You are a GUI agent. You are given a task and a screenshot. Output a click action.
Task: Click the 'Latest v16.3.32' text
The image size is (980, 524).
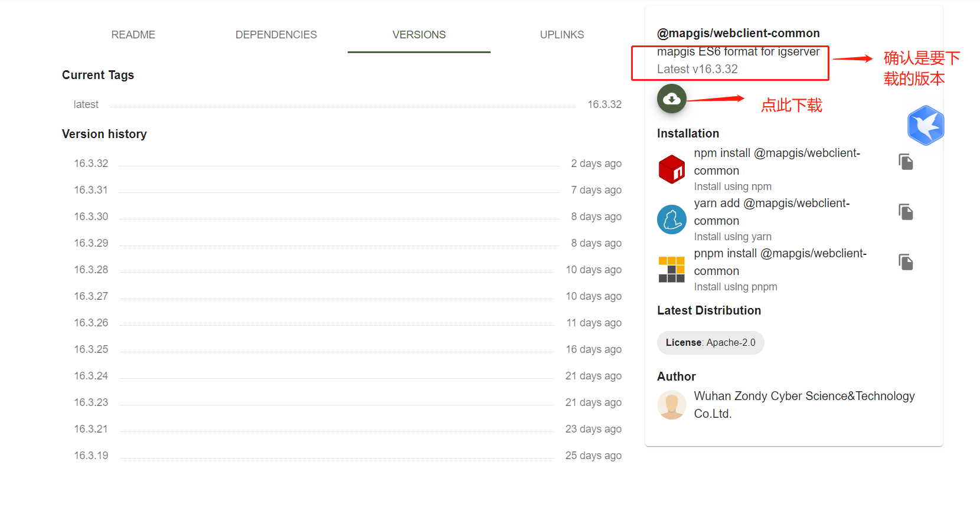(x=697, y=69)
